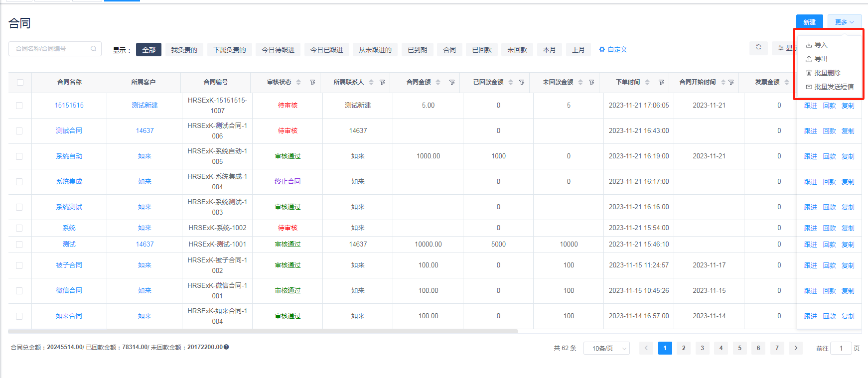Choose 导出 from the more menu
868x378 pixels.
pyautogui.click(x=820, y=59)
